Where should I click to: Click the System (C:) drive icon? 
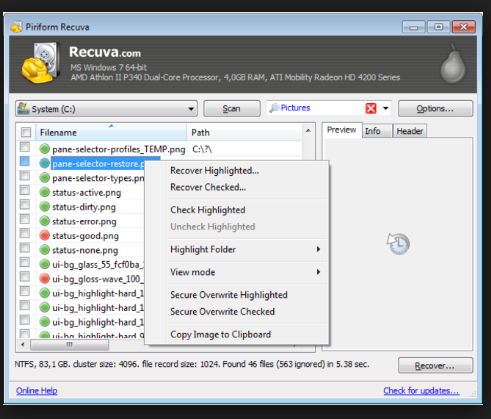pos(23,108)
